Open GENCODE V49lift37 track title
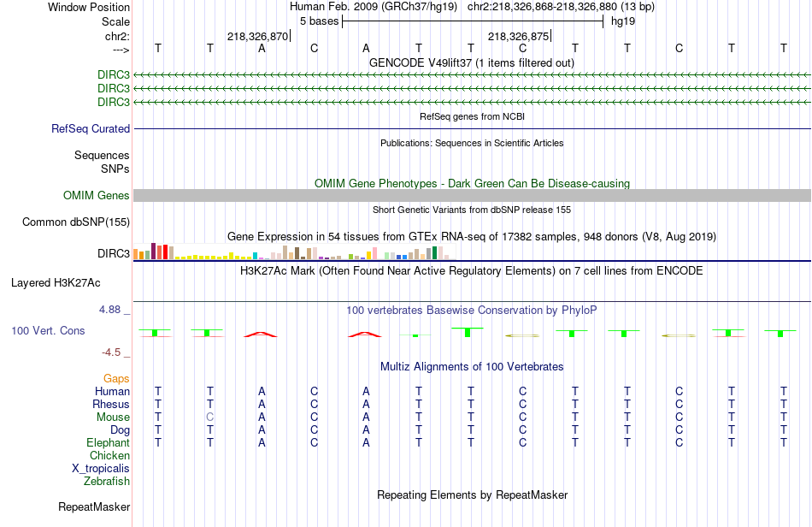This screenshot has width=812, height=527. 471,63
